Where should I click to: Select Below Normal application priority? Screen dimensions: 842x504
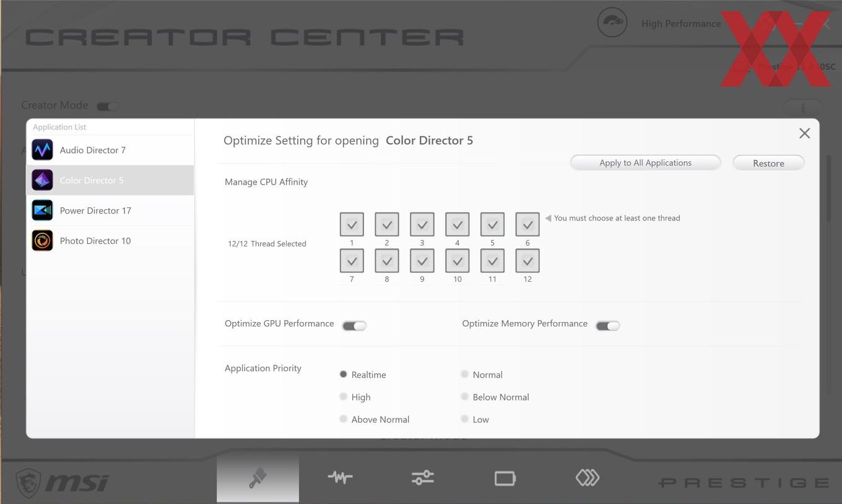tap(464, 396)
